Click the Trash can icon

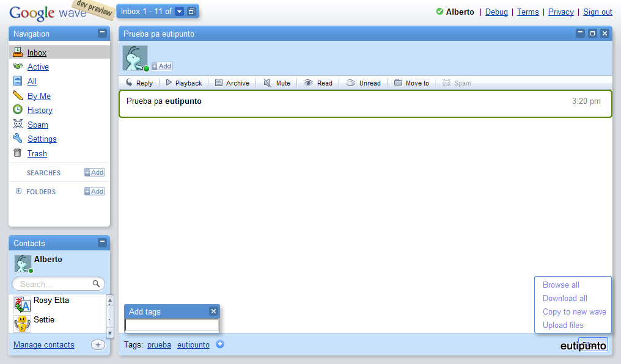(18, 152)
